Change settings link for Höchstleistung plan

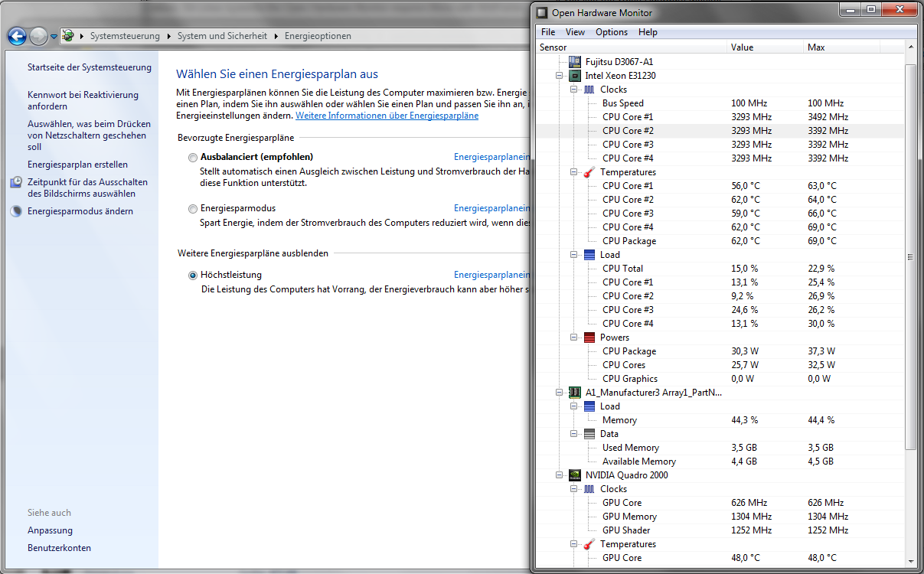[491, 275]
